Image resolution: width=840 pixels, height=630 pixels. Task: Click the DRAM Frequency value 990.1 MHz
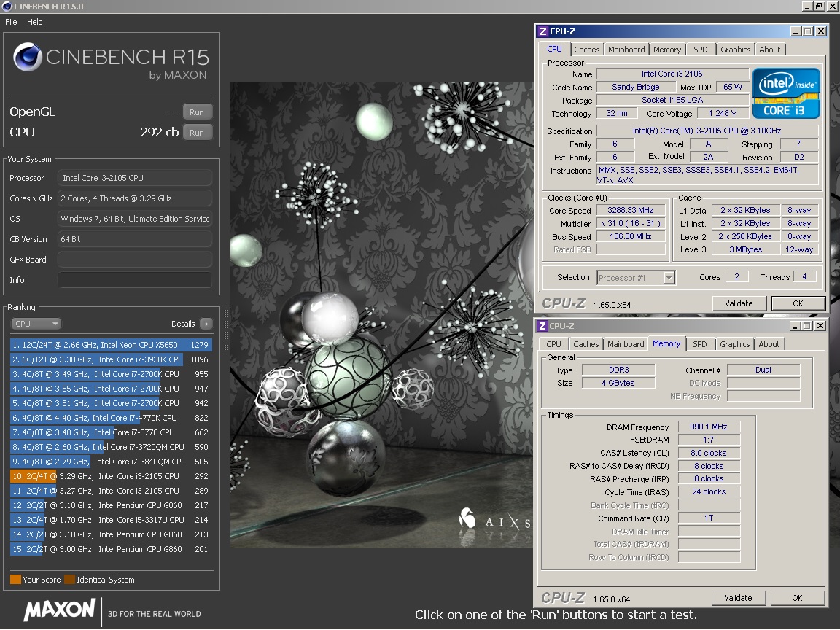(x=709, y=427)
